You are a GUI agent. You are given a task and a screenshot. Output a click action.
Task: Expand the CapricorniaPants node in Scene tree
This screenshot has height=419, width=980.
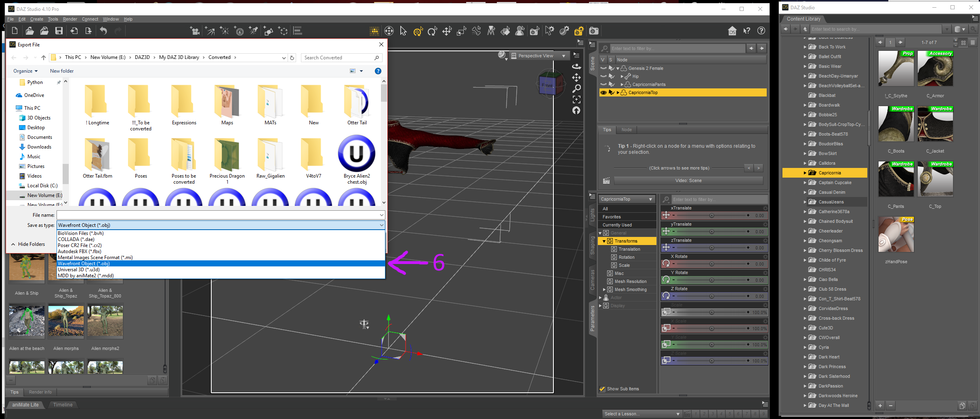622,84
